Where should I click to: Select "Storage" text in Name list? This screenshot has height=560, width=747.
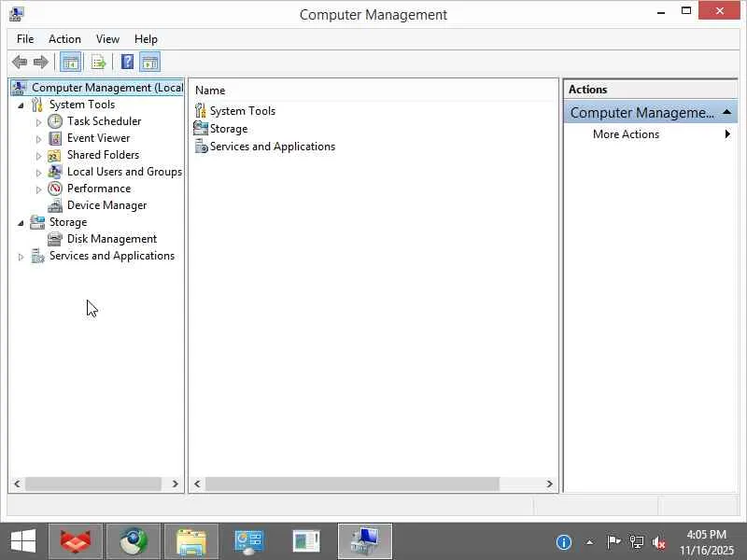(229, 129)
